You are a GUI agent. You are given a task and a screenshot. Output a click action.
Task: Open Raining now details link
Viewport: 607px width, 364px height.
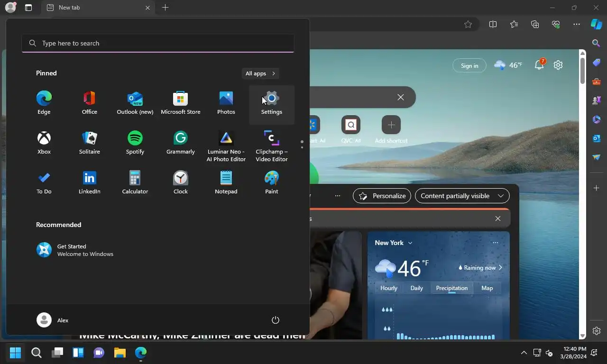click(480, 268)
